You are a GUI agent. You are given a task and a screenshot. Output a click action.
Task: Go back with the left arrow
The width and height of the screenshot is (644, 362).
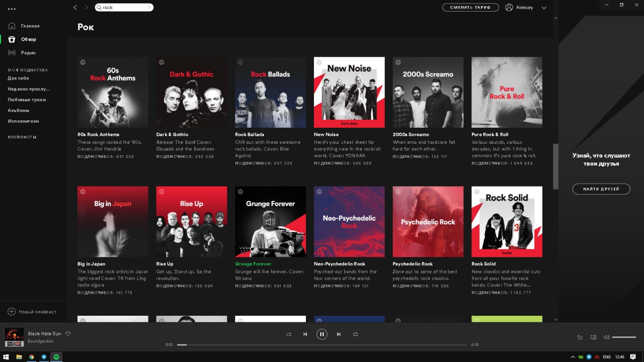click(75, 8)
